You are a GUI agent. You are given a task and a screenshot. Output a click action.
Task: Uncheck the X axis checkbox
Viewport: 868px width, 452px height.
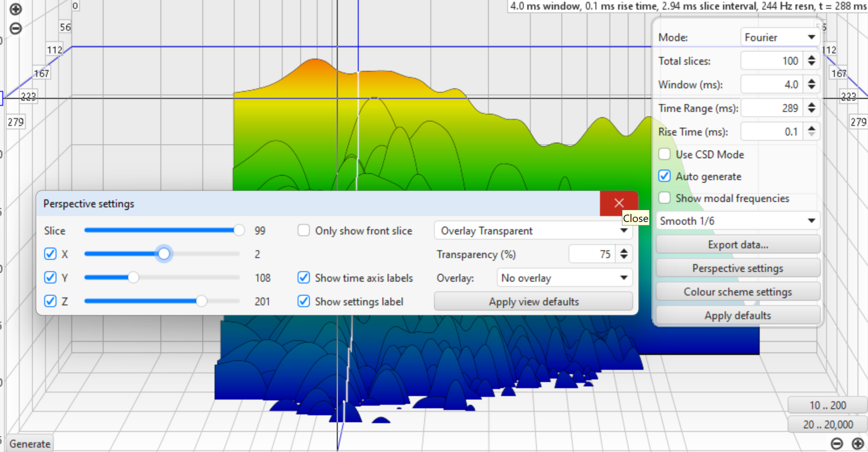pyautogui.click(x=50, y=254)
